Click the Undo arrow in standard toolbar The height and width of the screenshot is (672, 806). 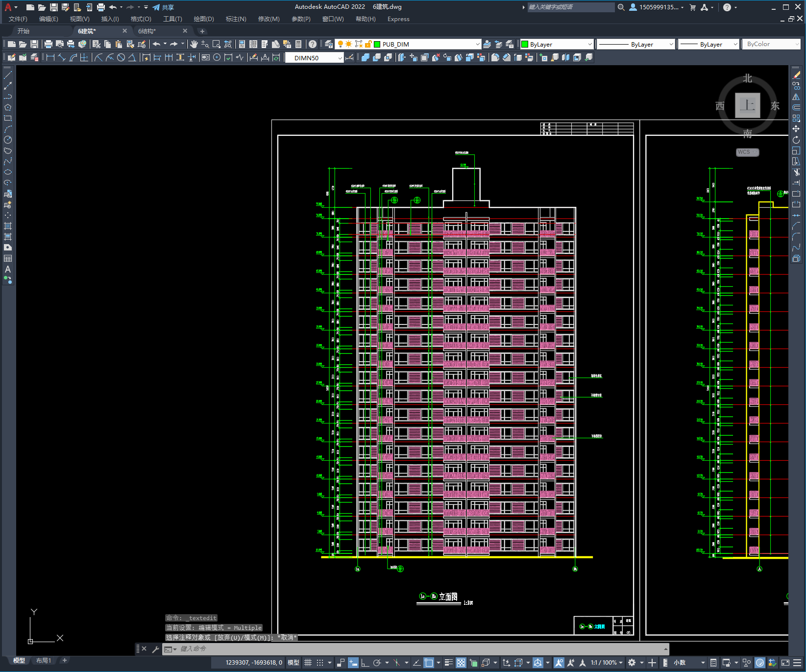tap(156, 44)
